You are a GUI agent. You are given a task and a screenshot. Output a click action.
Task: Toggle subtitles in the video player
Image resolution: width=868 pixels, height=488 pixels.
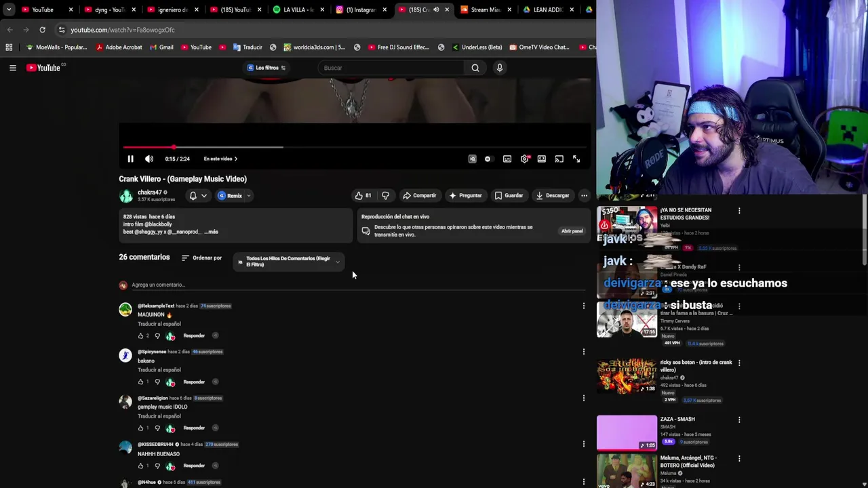507,159
